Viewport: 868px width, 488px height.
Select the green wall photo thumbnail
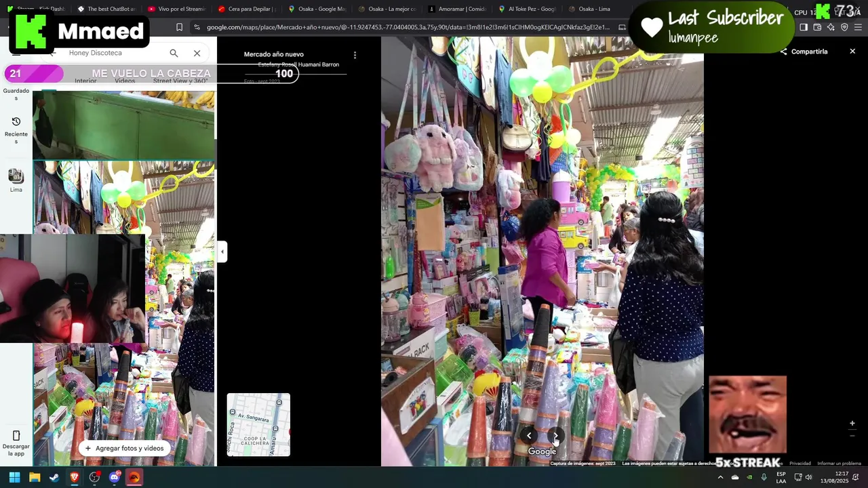click(123, 125)
